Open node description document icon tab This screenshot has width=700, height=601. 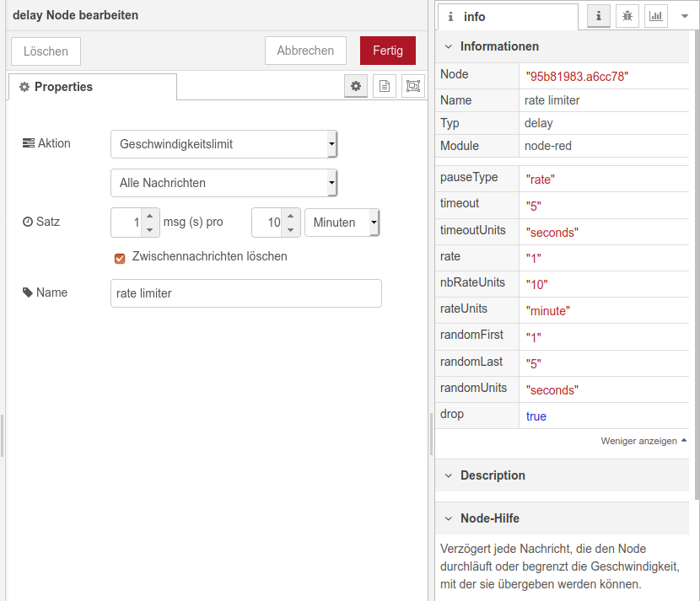coord(385,86)
